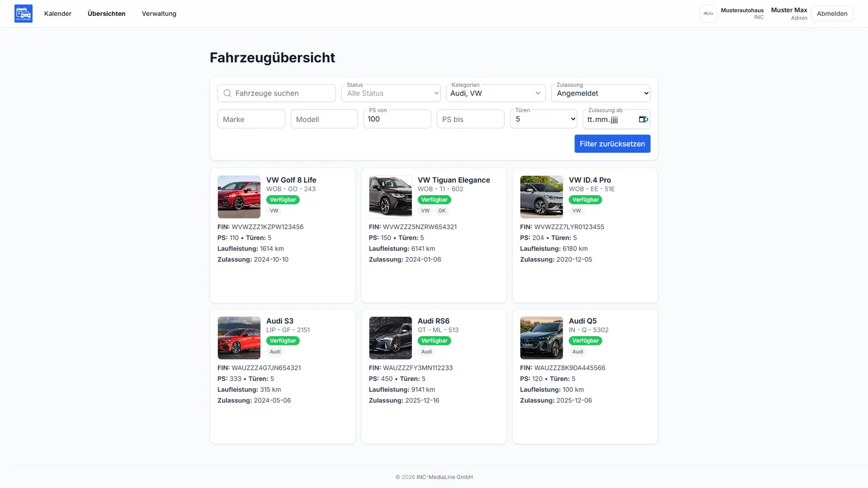Open the Zulassung dropdown set to Angemeldet
Viewport: 868px width, 488px height.
[601, 93]
